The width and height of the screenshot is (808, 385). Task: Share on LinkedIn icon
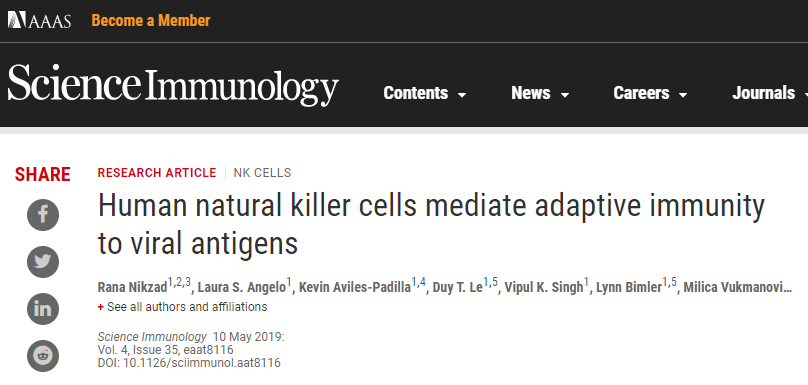[43, 309]
